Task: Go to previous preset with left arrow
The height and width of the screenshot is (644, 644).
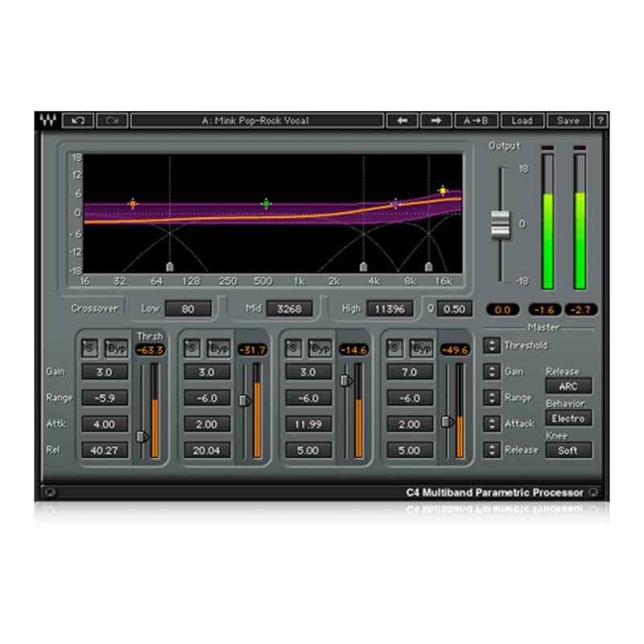Action: [x=402, y=121]
